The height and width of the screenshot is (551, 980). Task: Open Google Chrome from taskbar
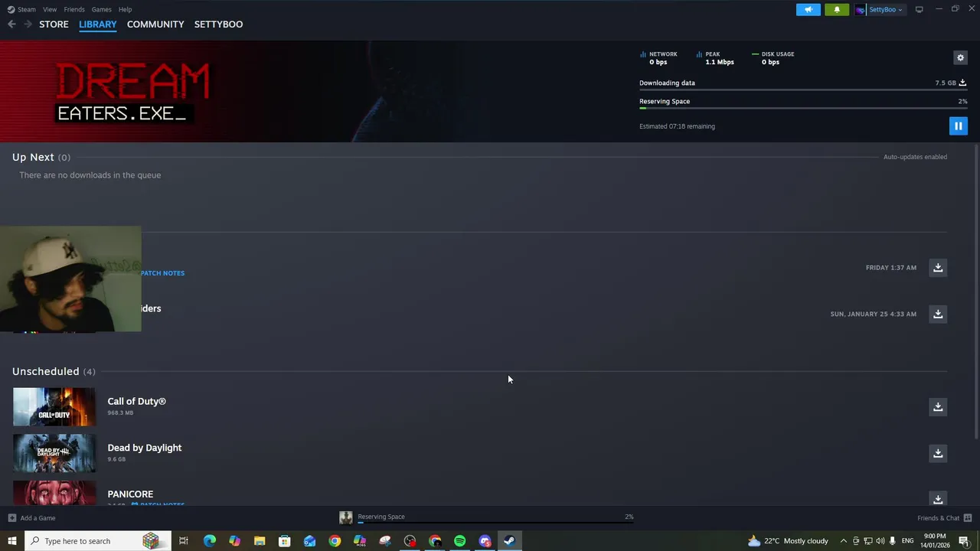[335, 541]
